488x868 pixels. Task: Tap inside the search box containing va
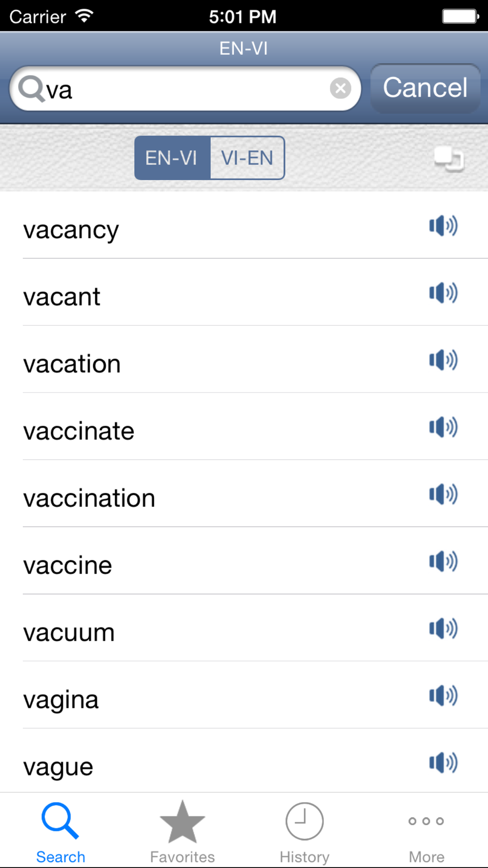click(x=185, y=88)
